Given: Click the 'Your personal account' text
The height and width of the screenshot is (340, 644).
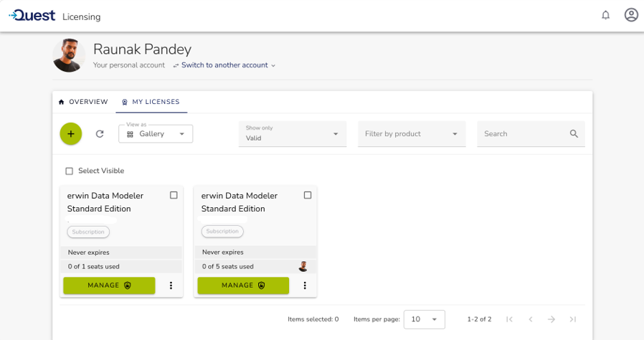Looking at the screenshot, I should click(128, 65).
